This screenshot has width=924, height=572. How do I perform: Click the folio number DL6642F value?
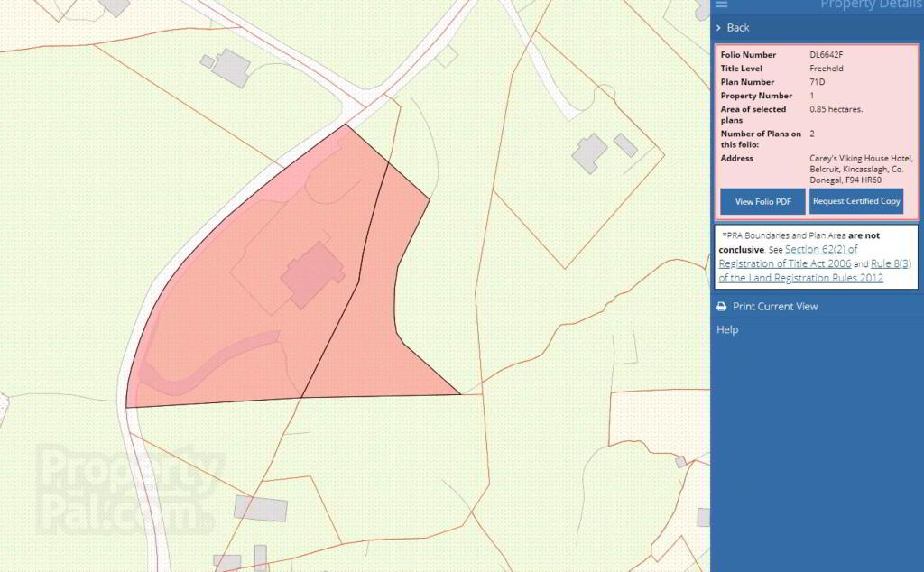click(x=827, y=55)
